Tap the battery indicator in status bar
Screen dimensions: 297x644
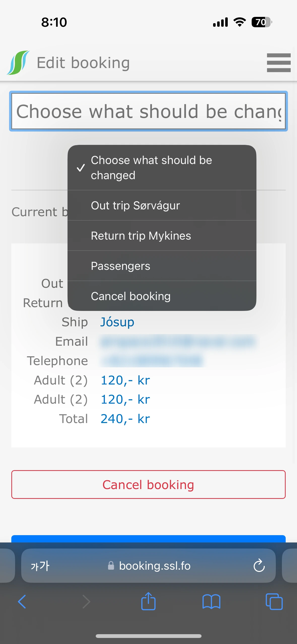point(261,22)
